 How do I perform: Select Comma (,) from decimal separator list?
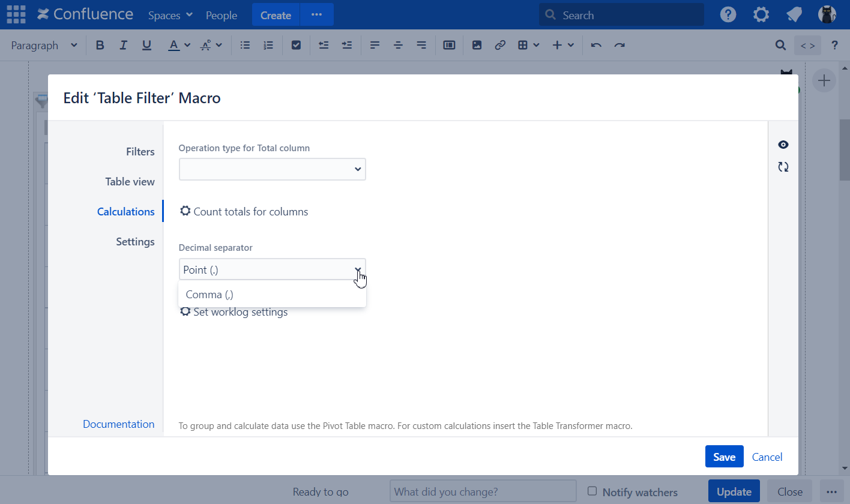point(210,295)
